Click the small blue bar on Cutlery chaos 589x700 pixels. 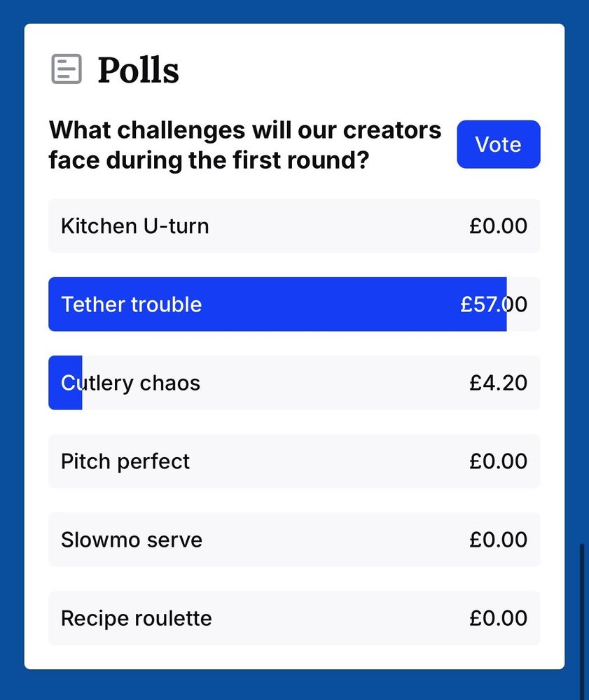[65, 383]
